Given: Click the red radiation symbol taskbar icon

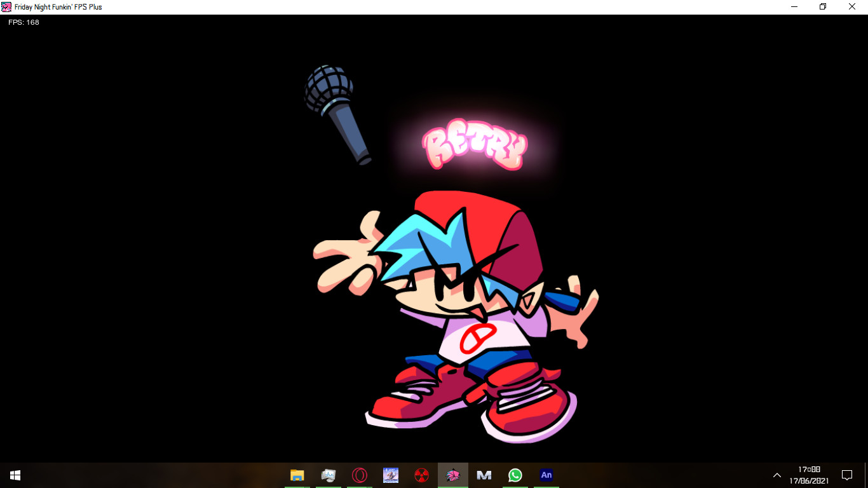Looking at the screenshot, I should tap(421, 475).
